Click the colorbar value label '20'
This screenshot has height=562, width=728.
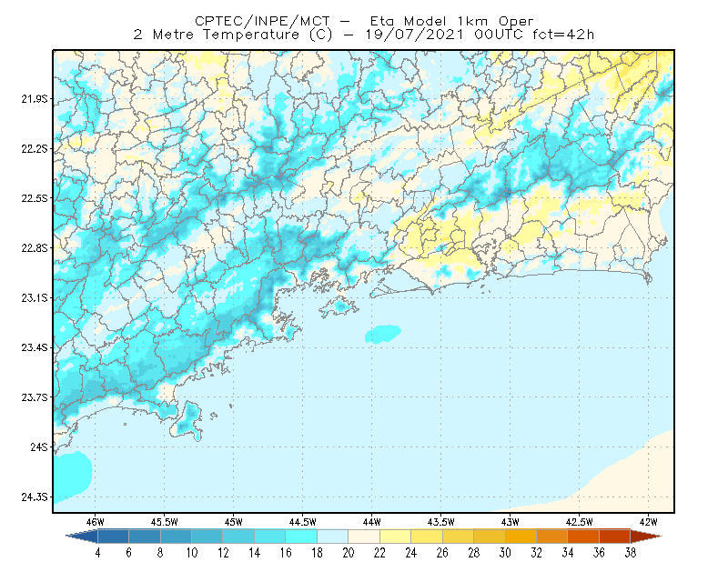click(x=349, y=553)
